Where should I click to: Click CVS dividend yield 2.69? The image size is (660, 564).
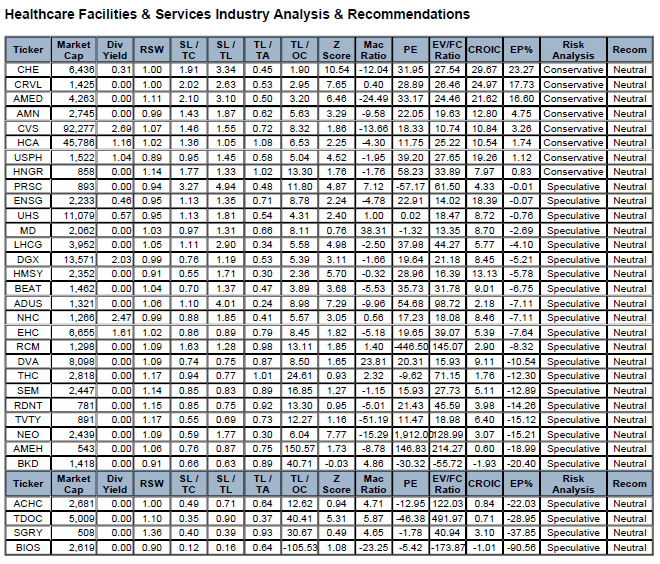(122, 128)
